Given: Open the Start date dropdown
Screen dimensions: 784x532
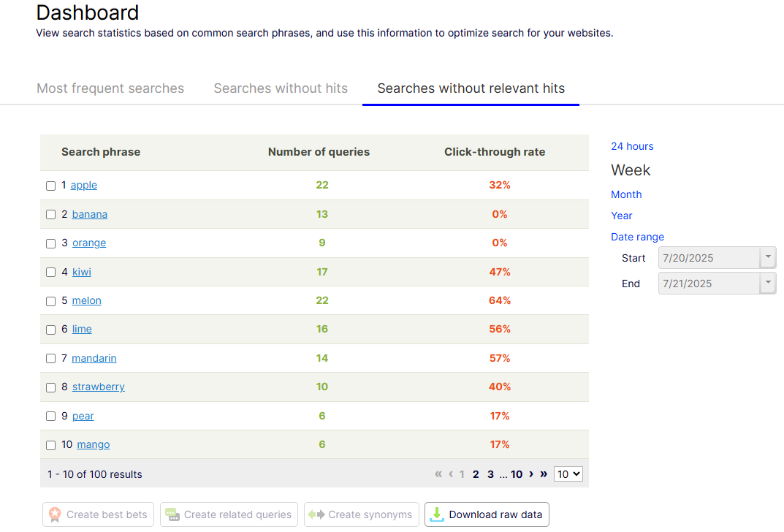Looking at the screenshot, I should [x=768, y=258].
